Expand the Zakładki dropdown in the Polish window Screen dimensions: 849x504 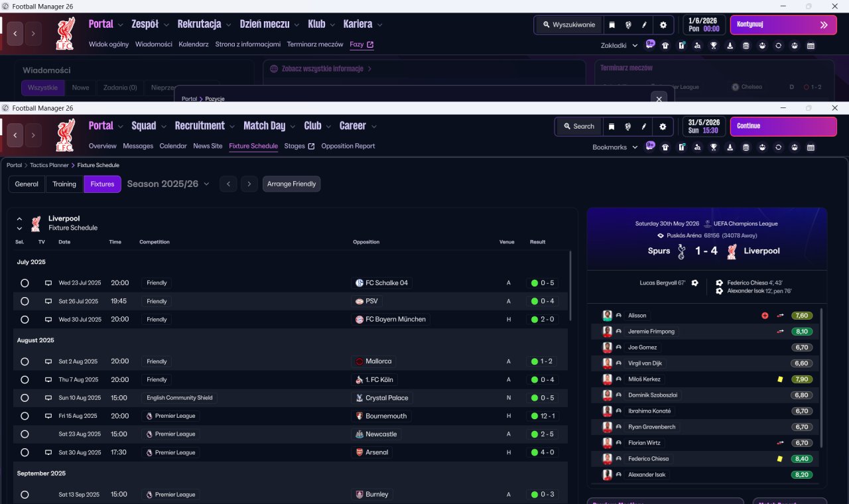coord(619,46)
